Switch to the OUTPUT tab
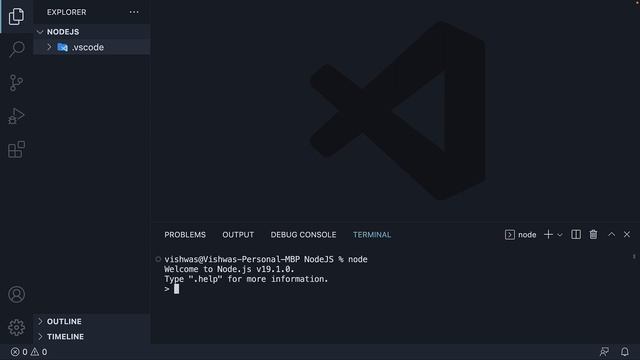640x360 pixels. 238,235
